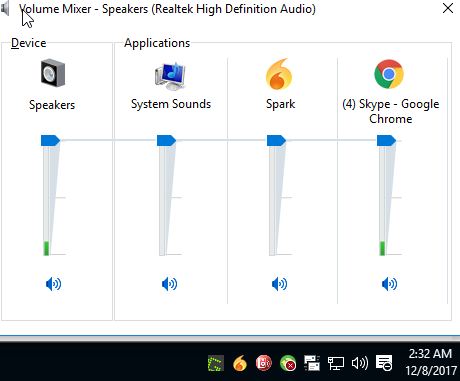Screen dimensions: 460x381
Task: Click the red audio tray icon
Action: click(264, 363)
